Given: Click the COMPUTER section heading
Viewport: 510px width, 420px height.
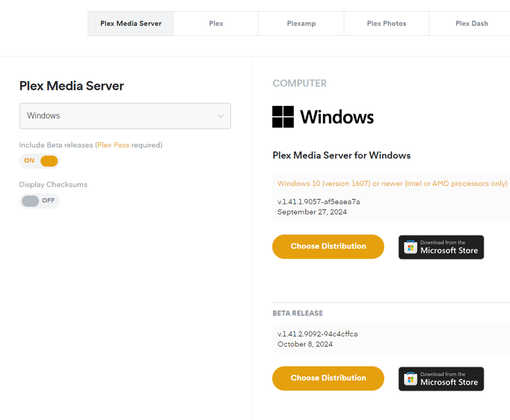Looking at the screenshot, I should [299, 83].
